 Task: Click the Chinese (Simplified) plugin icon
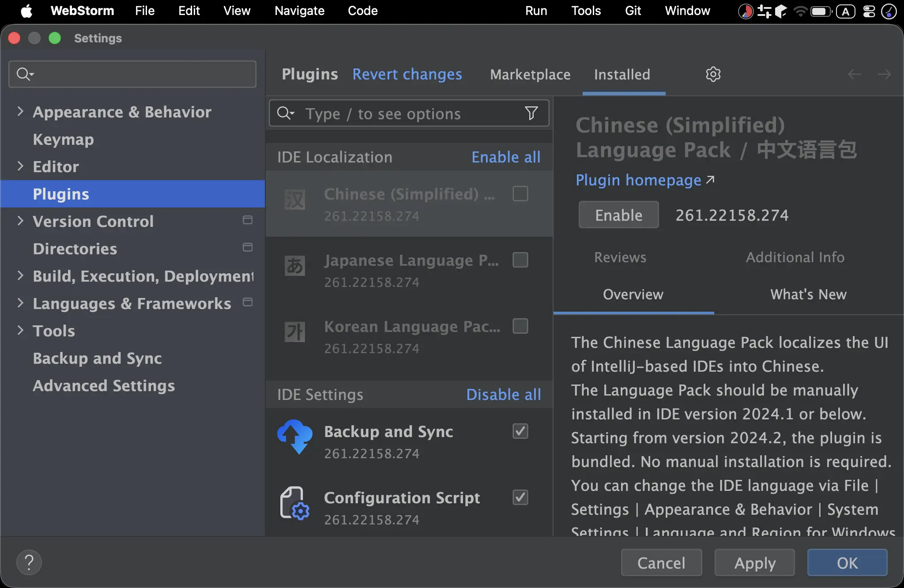click(x=295, y=200)
